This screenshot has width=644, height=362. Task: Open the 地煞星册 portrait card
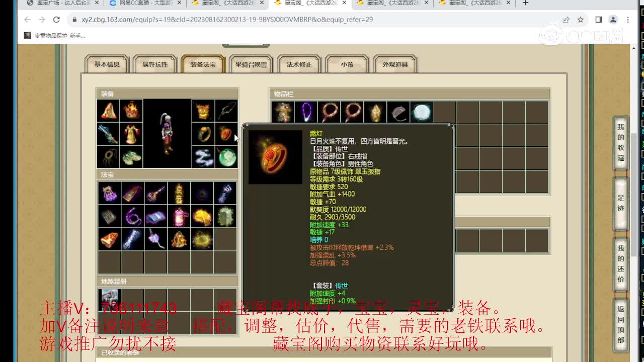tap(109, 299)
